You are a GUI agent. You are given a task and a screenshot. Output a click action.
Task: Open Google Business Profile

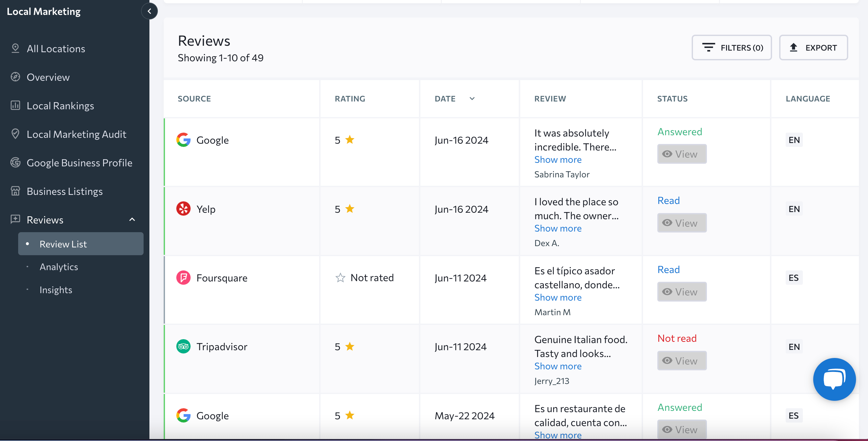(x=79, y=162)
